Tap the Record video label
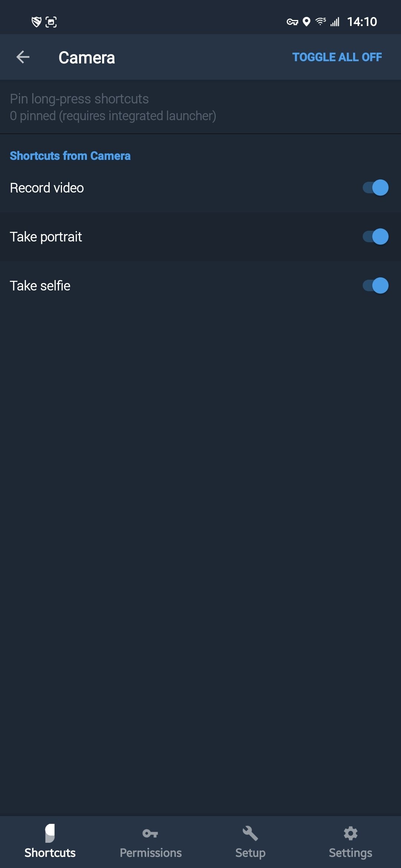401x868 pixels. click(x=47, y=188)
